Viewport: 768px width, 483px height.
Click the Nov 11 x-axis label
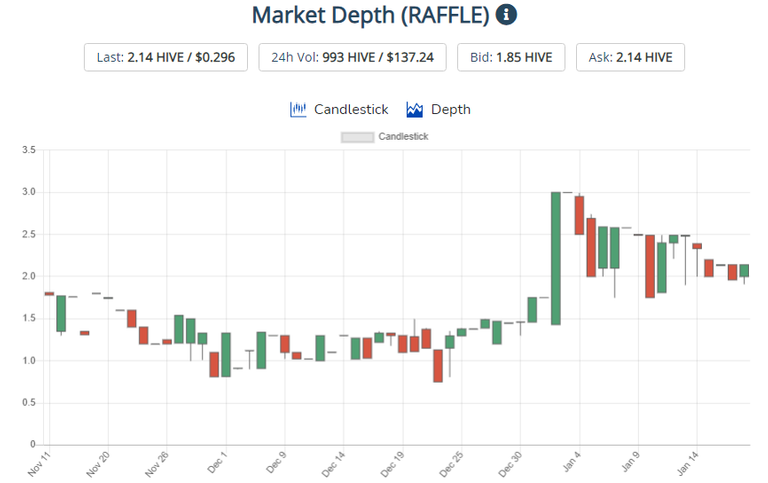39,464
